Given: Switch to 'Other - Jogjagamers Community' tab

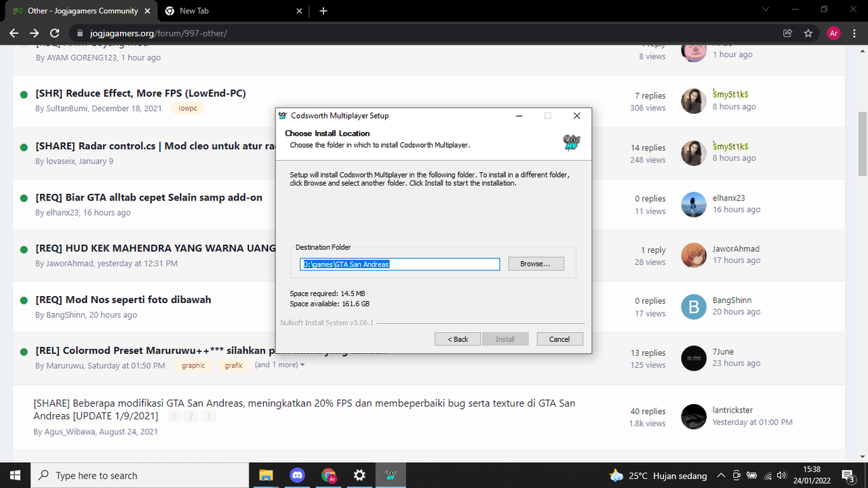Looking at the screenshot, I should click(81, 11).
